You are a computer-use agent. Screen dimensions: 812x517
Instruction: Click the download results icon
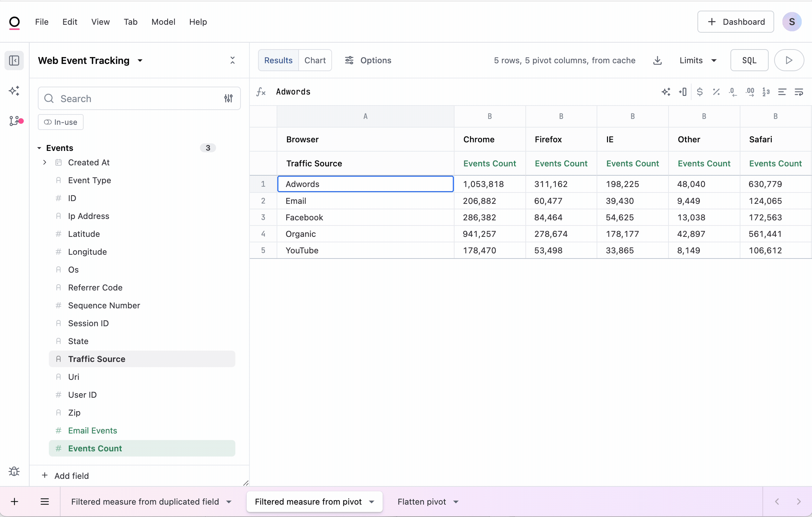[658, 60]
